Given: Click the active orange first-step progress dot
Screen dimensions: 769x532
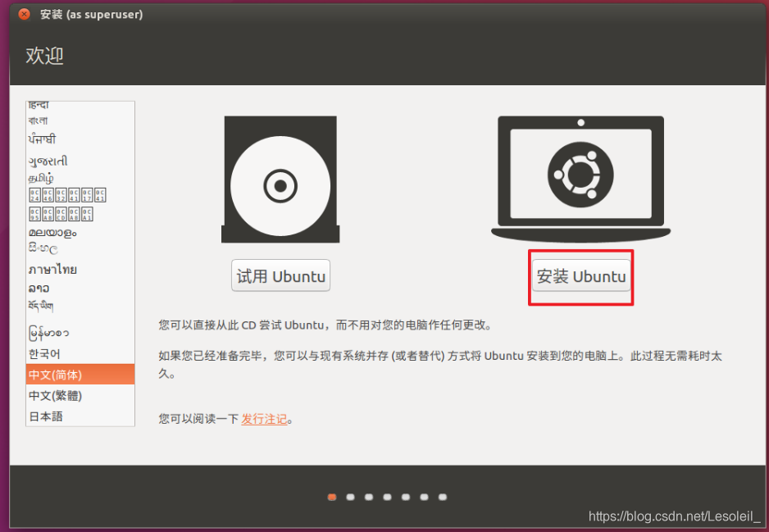Looking at the screenshot, I should coord(332,497).
